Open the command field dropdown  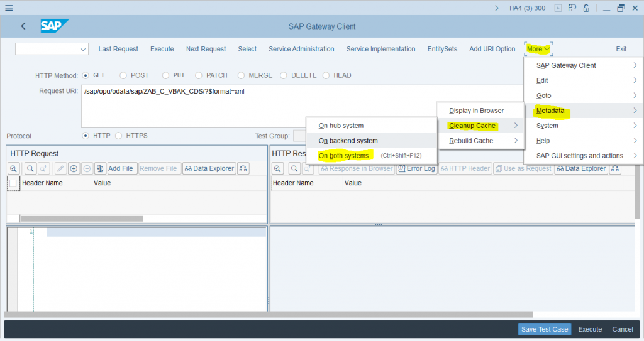[83, 49]
